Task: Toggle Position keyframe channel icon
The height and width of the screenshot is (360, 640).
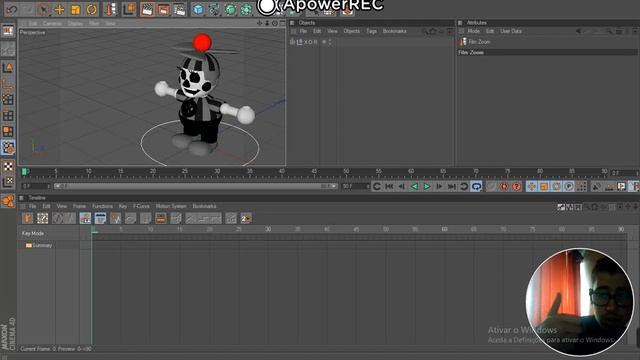Action: click(531, 187)
